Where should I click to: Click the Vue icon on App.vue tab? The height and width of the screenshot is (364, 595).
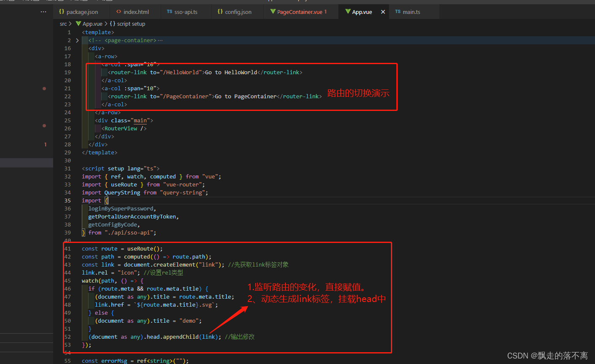click(x=348, y=12)
